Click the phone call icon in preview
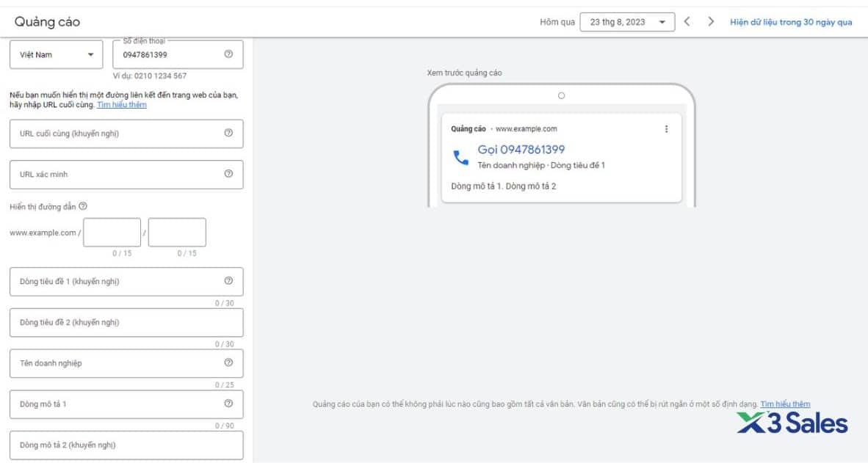 [460, 158]
